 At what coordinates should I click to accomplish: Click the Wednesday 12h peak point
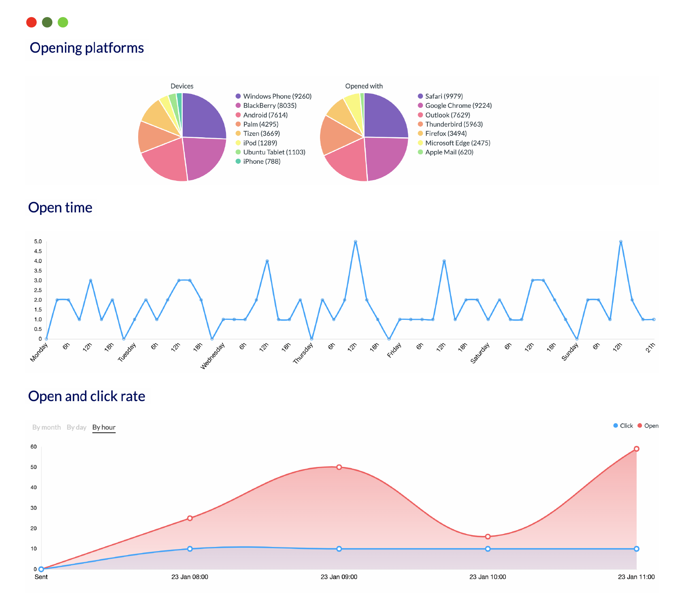coord(267,261)
